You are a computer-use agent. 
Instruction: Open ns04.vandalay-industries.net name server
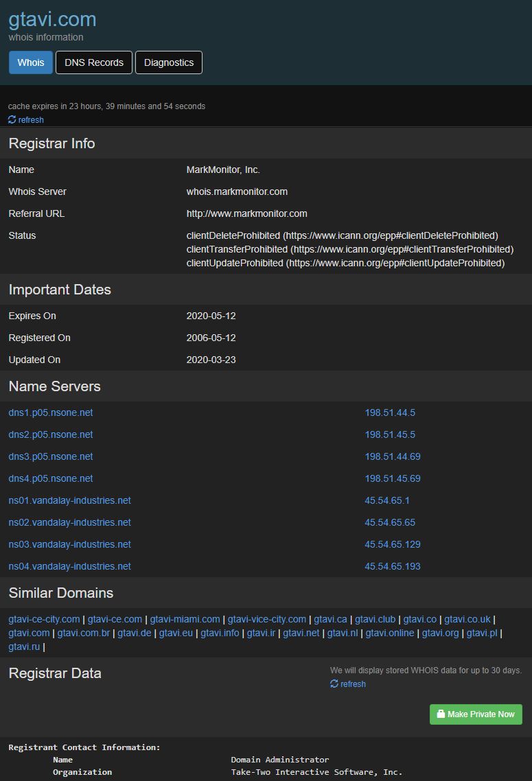pos(70,566)
